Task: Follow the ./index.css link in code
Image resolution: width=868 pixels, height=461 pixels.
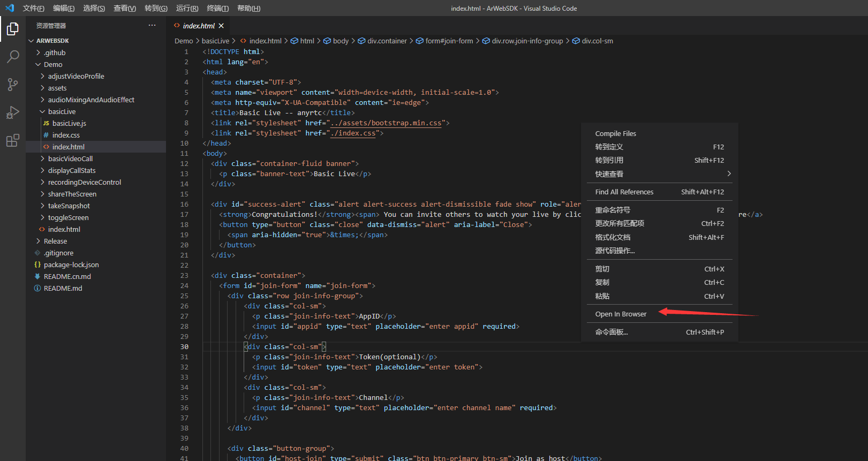Action: [x=353, y=133]
